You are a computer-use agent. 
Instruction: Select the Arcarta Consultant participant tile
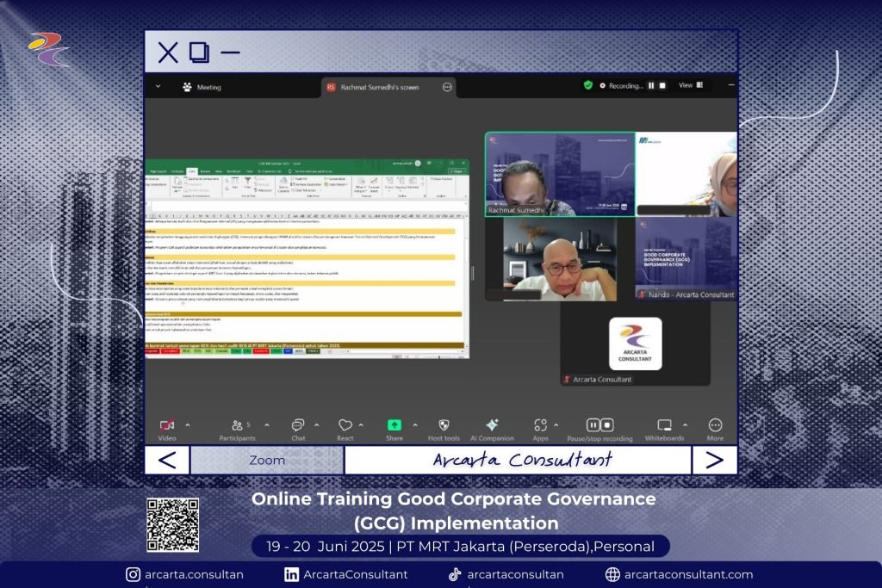pyautogui.click(x=636, y=344)
